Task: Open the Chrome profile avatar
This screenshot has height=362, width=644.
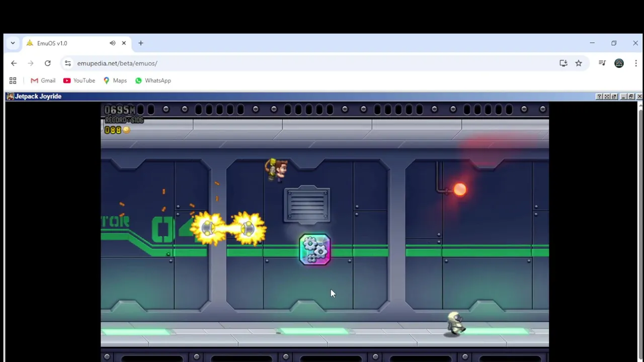Action: [619, 63]
